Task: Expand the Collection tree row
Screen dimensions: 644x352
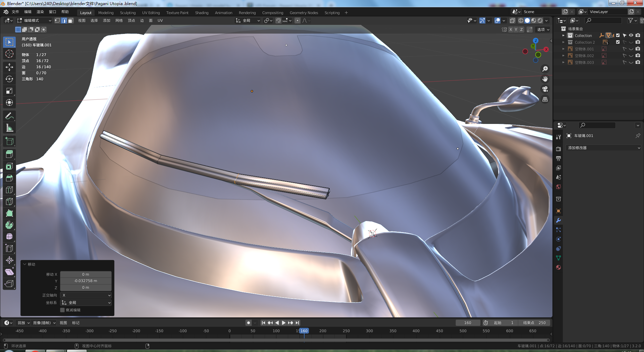Action: tap(563, 35)
